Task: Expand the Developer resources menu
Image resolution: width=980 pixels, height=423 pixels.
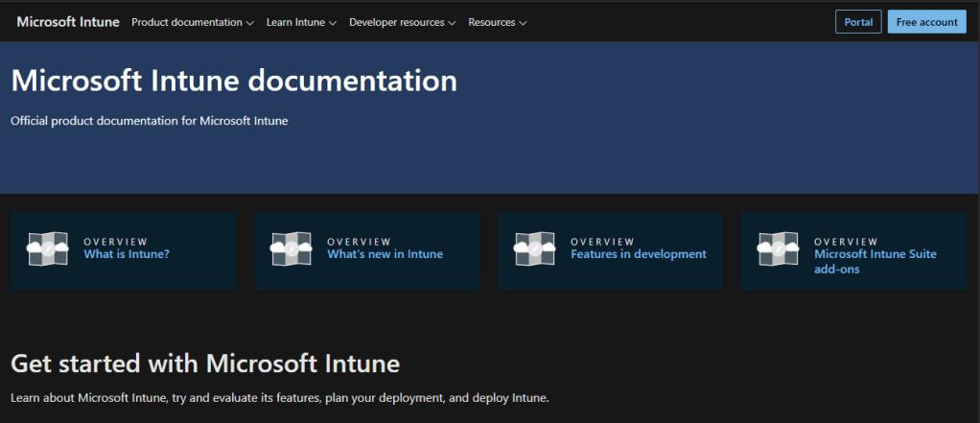Action: tap(402, 22)
